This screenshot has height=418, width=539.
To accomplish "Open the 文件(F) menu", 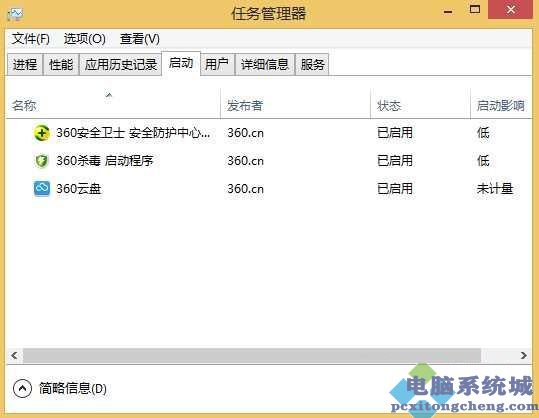I will click(x=31, y=39).
